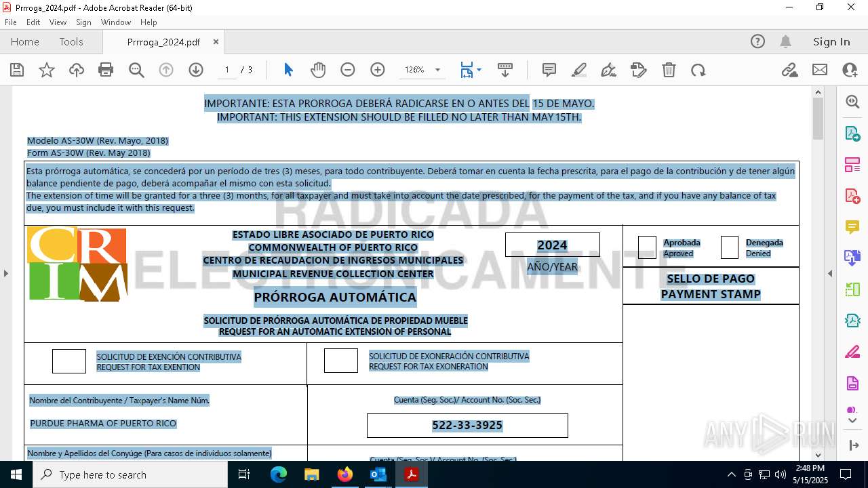
Task: Click the account number 522-33-3925 field
Action: pyautogui.click(x=467, y=426)
